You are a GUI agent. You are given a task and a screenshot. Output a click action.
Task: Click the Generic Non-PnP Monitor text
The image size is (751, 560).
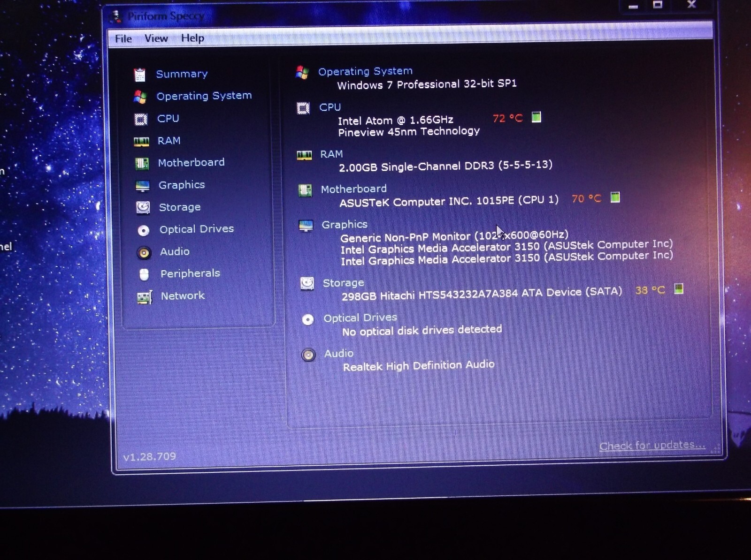coord(454,236)
